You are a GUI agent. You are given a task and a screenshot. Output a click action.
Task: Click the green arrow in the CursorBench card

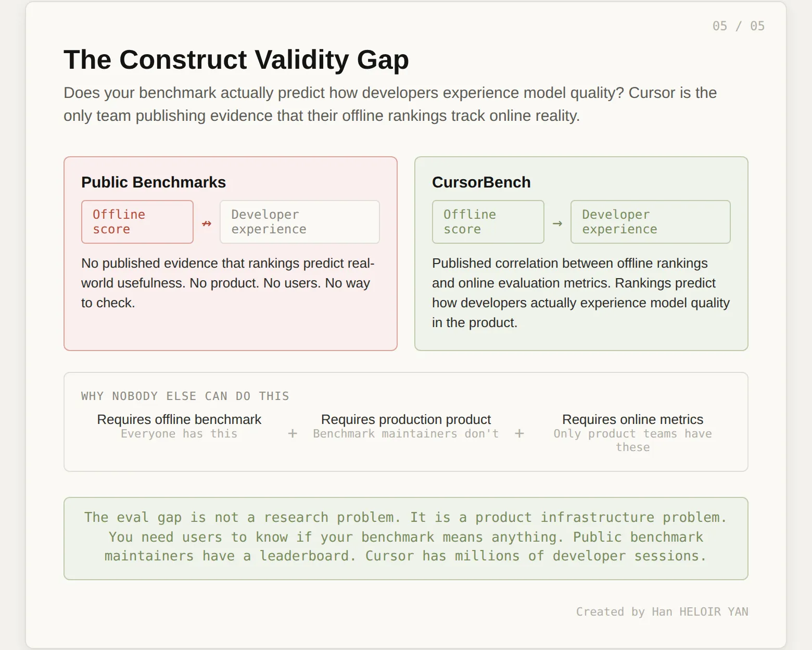coord(557,223)
